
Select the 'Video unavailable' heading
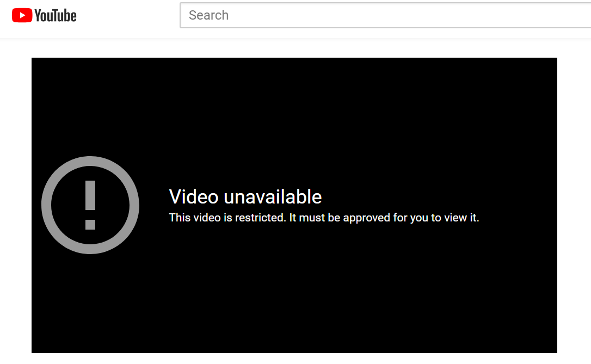[245, 197]
